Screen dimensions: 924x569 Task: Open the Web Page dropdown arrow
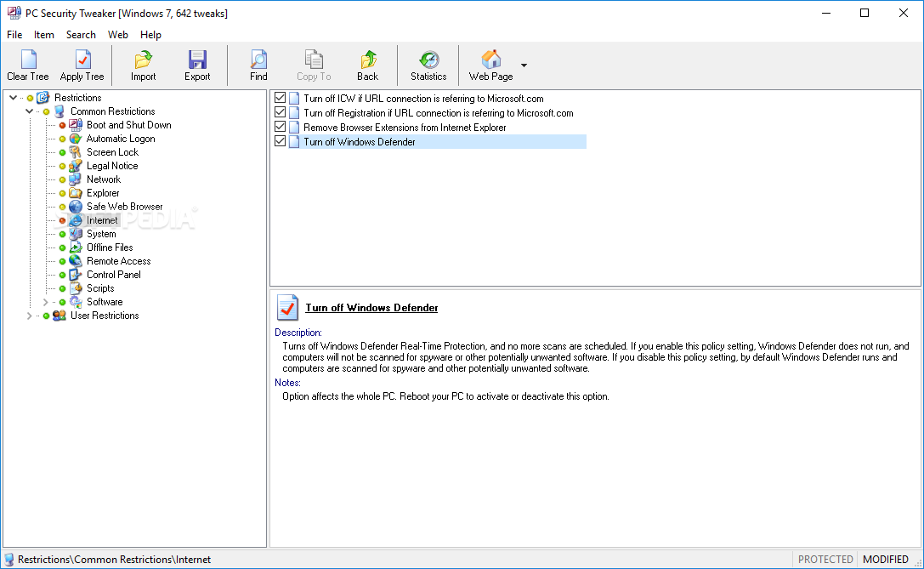click(524, 65)
